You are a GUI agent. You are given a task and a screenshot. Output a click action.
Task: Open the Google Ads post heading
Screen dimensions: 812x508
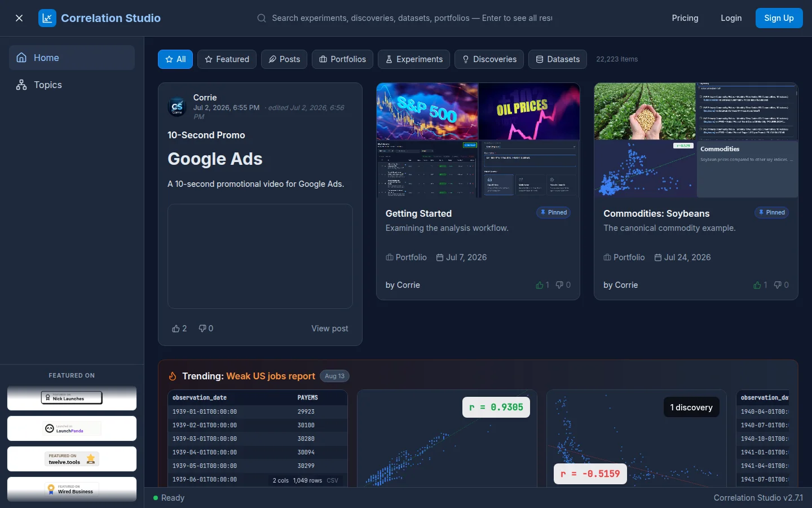(215, 159)
